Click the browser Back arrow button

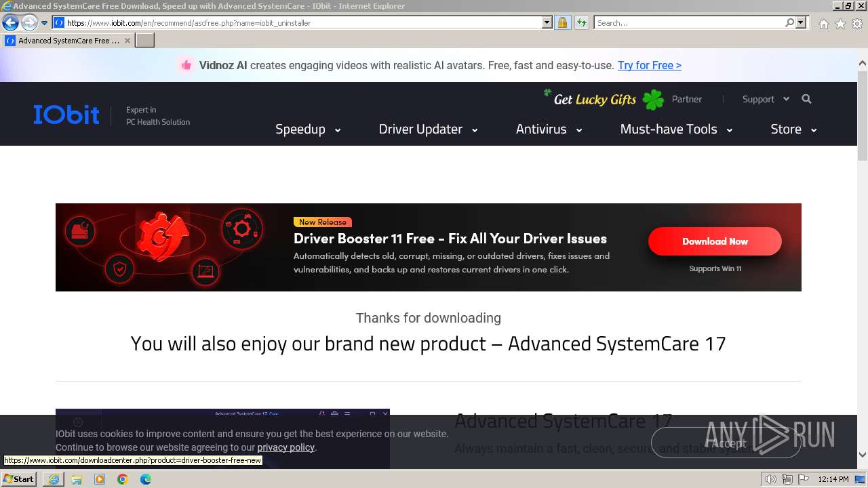pos(10,23)
